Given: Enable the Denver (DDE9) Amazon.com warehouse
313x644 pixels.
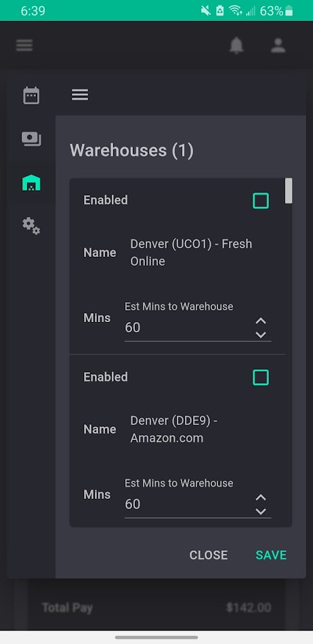Looking at the screenshot, I should point(260,378).
